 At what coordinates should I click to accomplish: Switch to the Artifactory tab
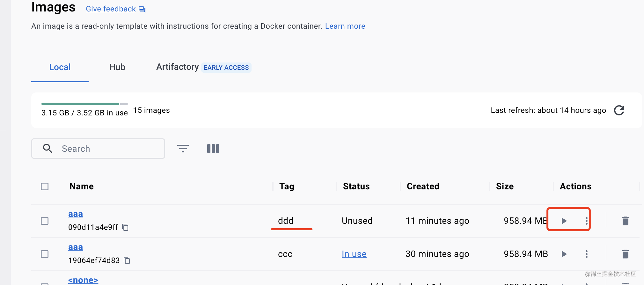coord(178,67)
